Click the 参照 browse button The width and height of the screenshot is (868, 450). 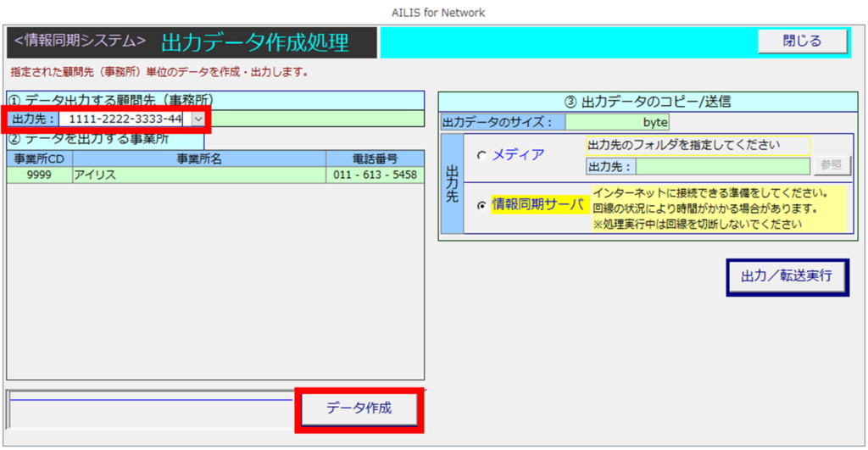pyautogui.click(x=832, y=166)
